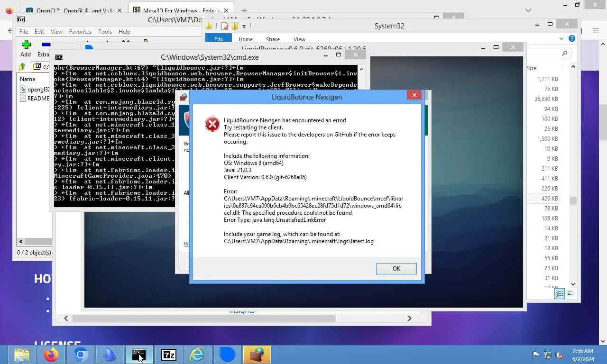Click the blue circle app taskbar icon
607x364 pixels.
click(227, 355)
